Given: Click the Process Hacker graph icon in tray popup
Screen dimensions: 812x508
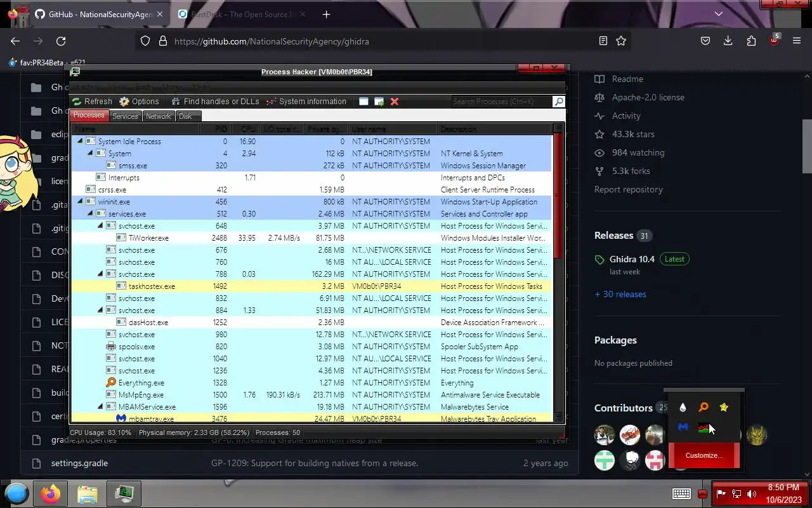Looking at the screenshot, I should (x=703, y=428).
